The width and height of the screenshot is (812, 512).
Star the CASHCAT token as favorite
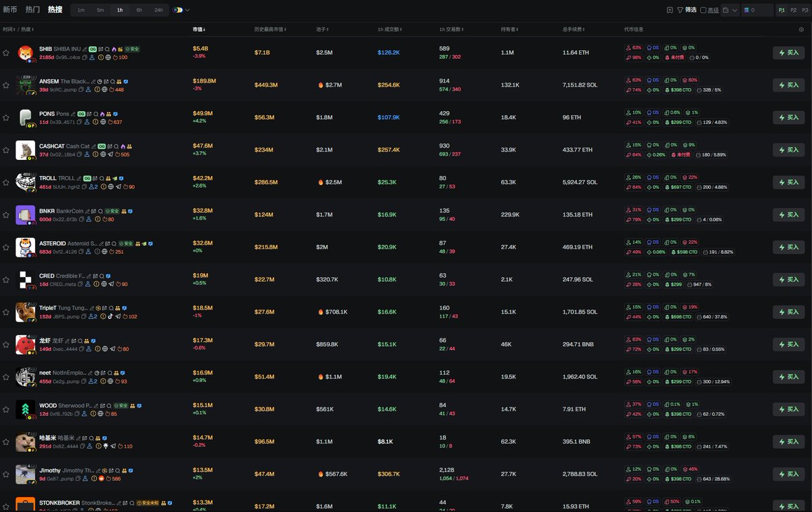(x=5, y=150)
